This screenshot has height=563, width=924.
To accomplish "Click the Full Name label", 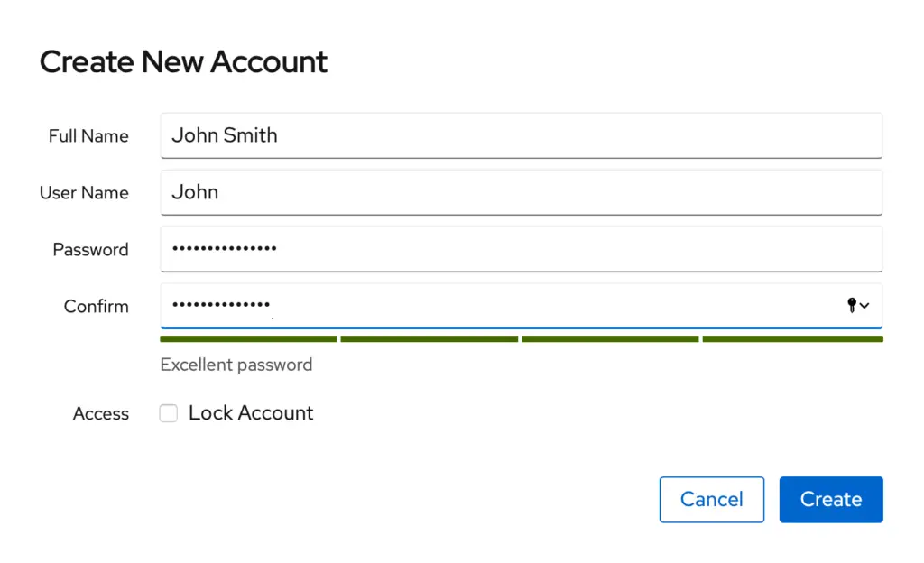I will [x=88, y=136].
